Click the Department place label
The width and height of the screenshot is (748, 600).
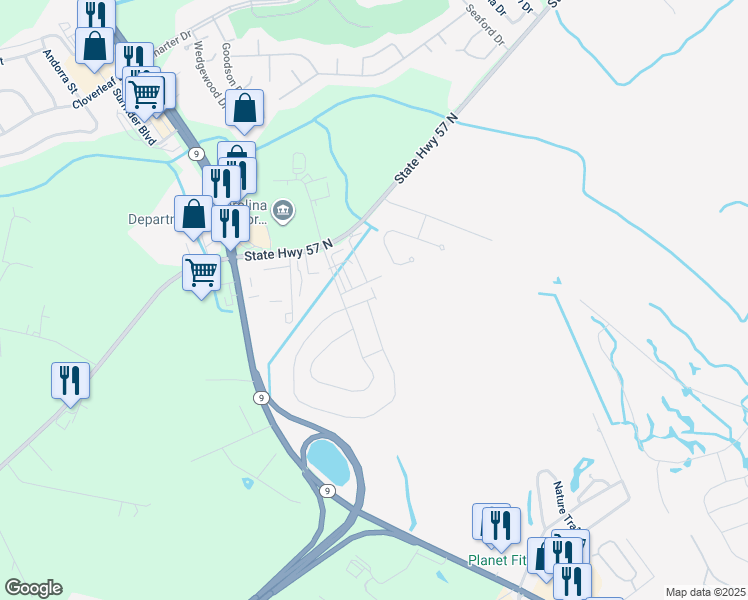[151, 219]
